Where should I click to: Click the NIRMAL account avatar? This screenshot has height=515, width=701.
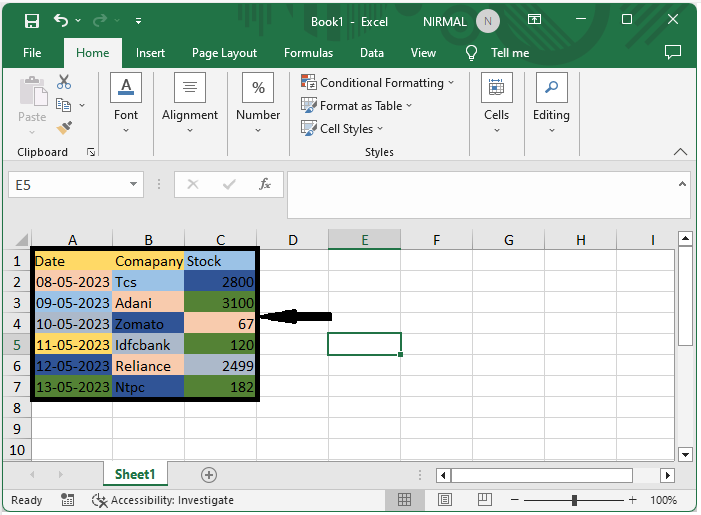pyautogui.click(x=488, y=21)
